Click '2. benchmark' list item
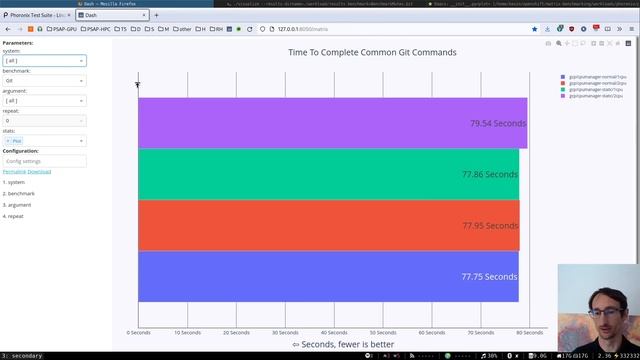640x360 pixels. coord(19,193)
